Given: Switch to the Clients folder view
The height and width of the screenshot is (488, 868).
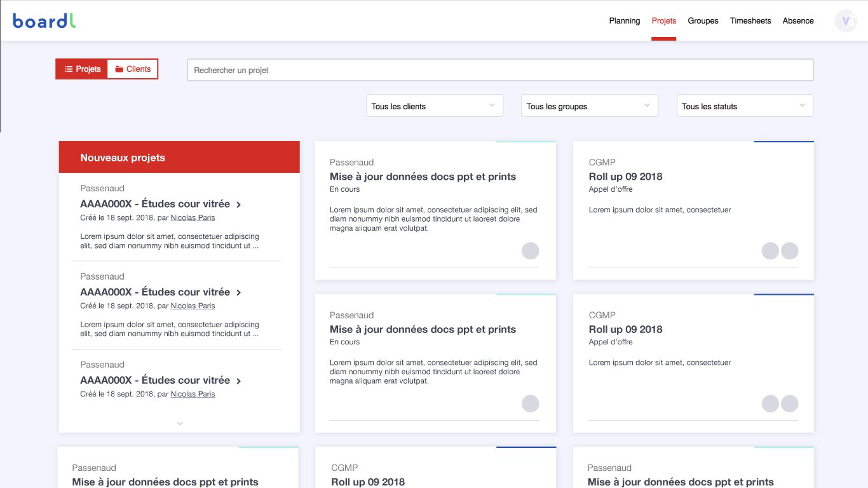Looking at the screenshot, I should click(133, 69).
